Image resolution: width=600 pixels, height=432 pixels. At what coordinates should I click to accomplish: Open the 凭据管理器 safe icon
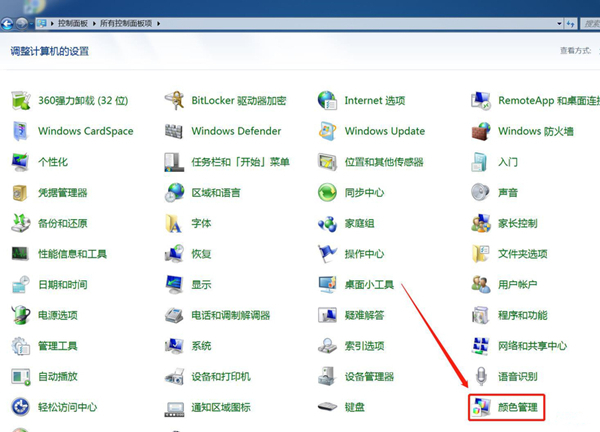pos(21,192)
